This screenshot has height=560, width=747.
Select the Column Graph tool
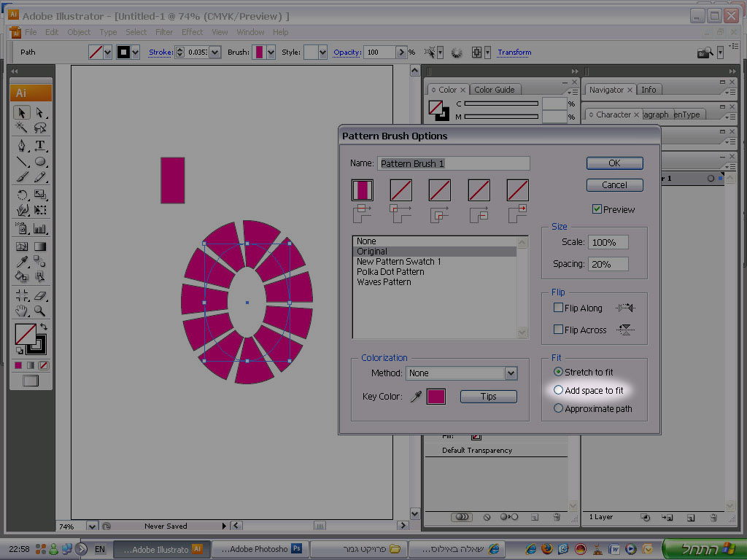pos(40,228)
